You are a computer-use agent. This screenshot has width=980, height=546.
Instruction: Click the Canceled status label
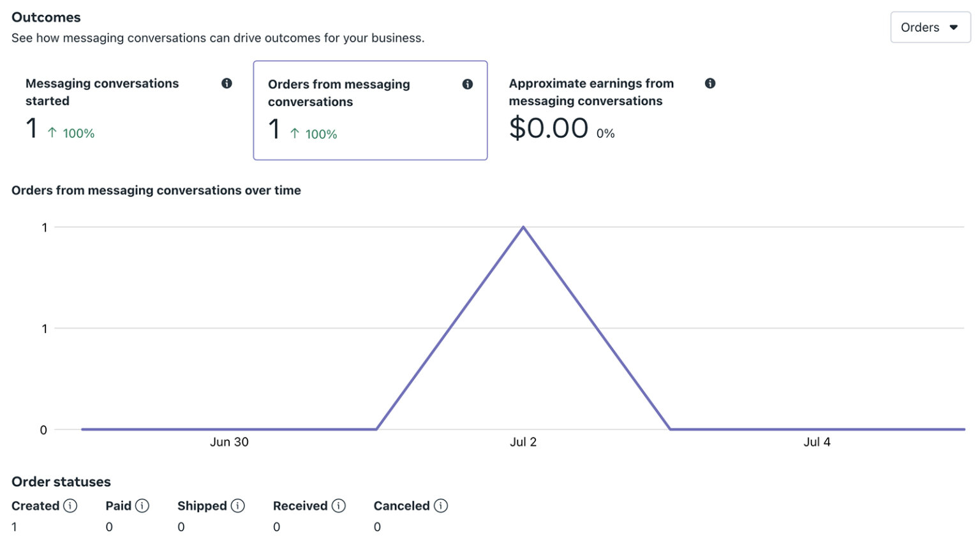tap(401, 506)
